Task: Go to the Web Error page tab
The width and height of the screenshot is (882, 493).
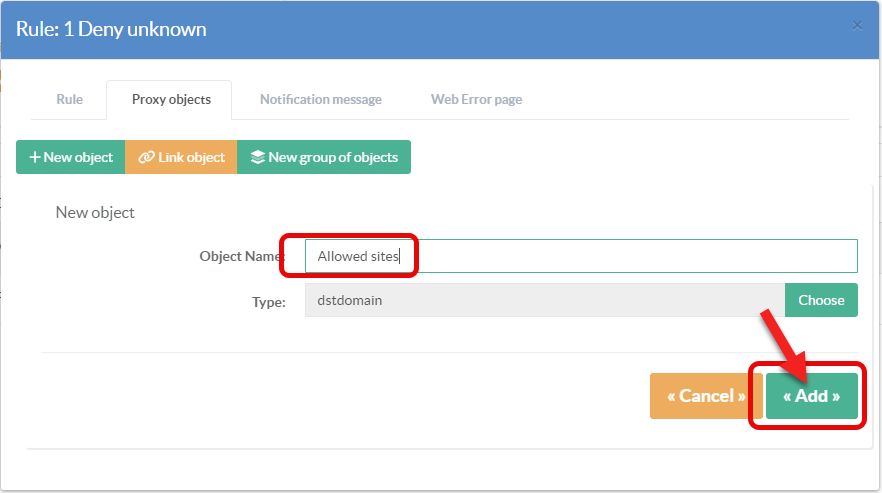Action: 476,100
